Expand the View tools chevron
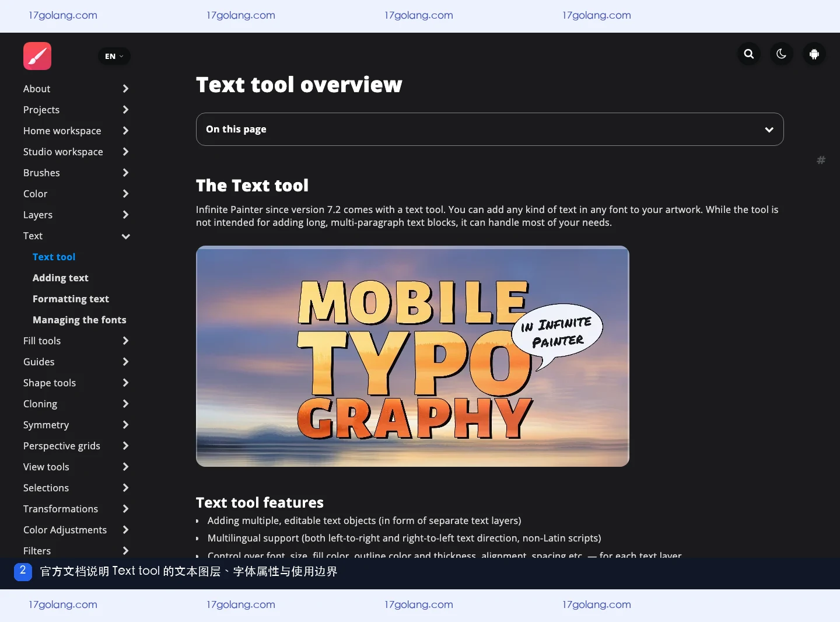The image size is (840, 622). 125,467
